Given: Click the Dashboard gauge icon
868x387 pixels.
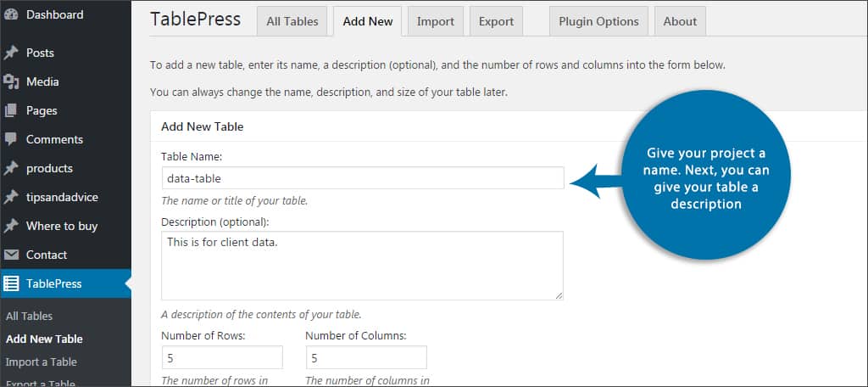Looking at the screenshot, I should tap(10, 15).
